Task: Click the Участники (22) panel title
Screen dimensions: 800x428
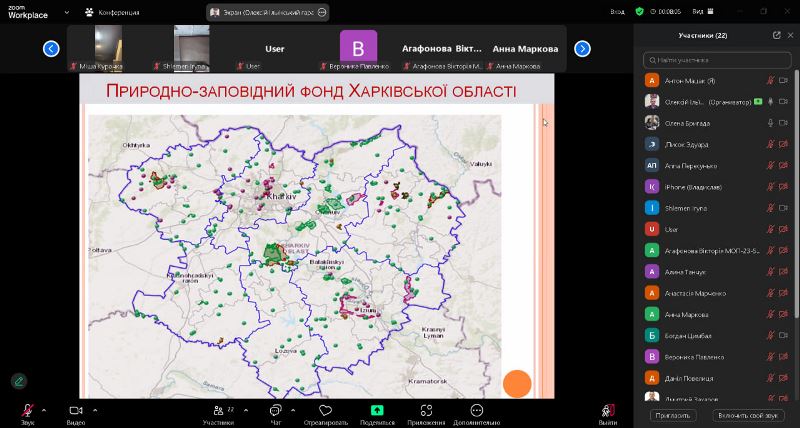Action: pyautogui.click(x=703, y=35)
